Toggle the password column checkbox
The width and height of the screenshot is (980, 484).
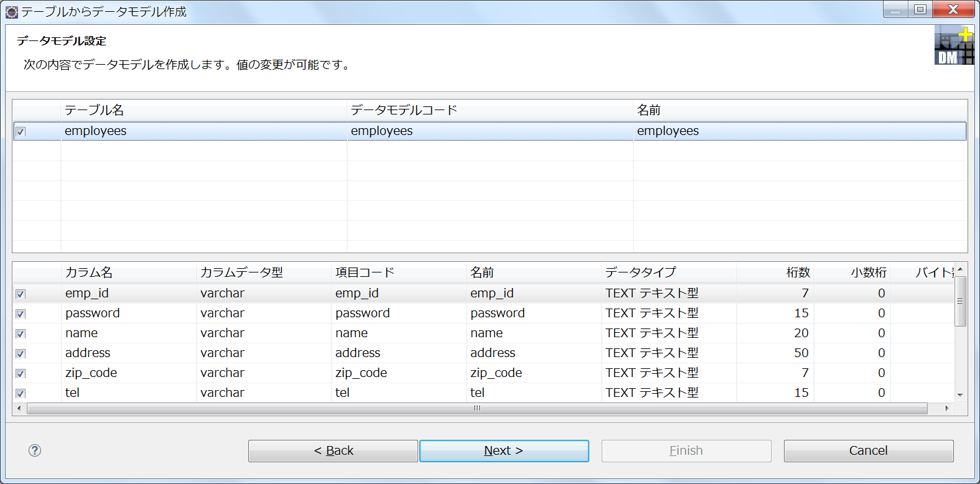pyautogui.click(x=21, y=314)
